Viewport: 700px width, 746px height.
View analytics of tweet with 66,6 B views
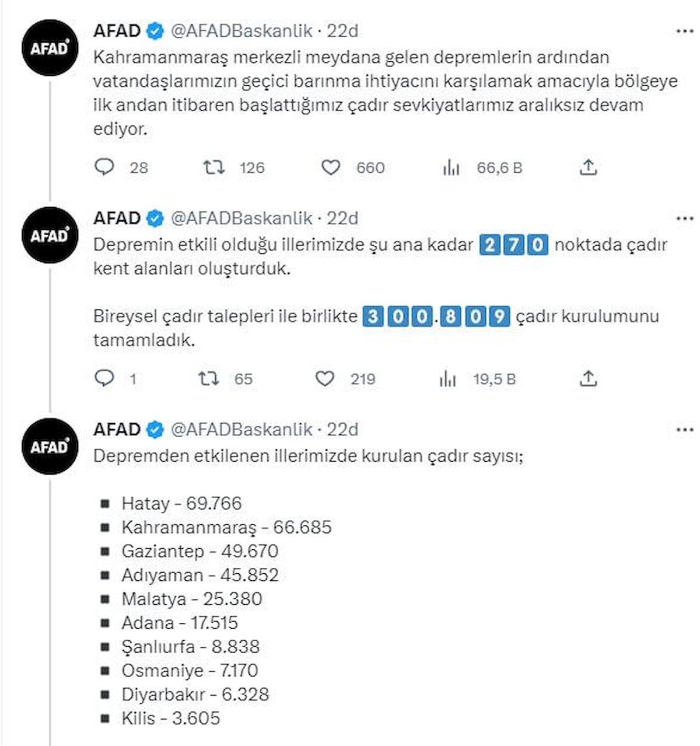[451, 168]
